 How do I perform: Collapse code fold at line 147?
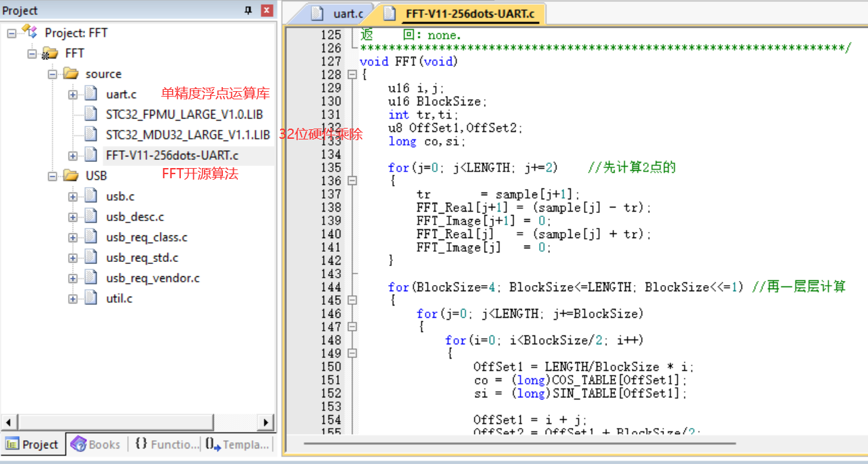(x=352, y=327)
